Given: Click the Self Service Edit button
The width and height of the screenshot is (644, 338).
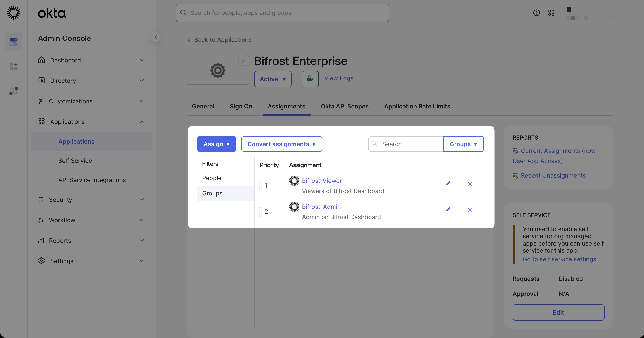Looking at the screenshot, I should pyautogui.click(x=558, y=312).
